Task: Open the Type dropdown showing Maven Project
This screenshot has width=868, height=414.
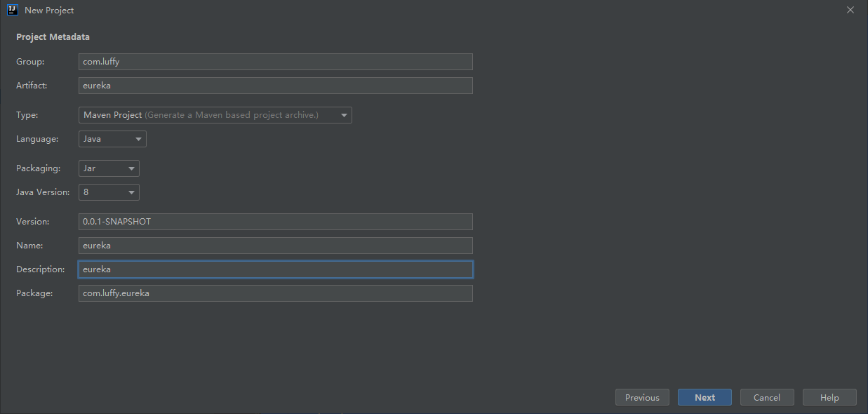Action: point(215,115)
